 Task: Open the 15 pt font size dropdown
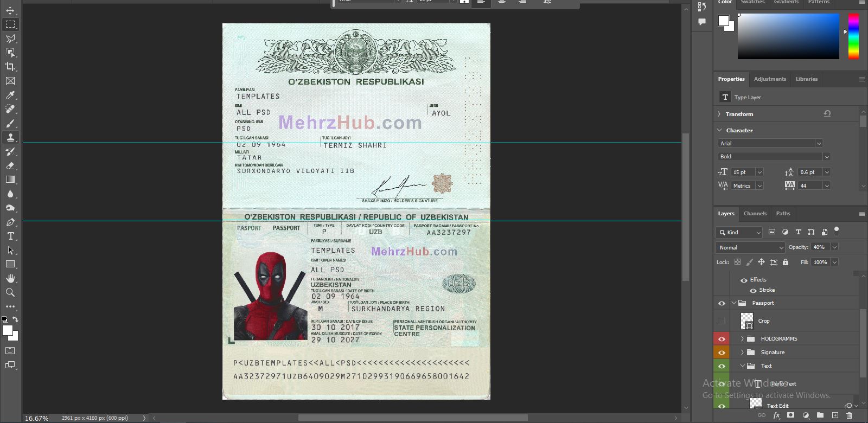click(x=759, y=172)
